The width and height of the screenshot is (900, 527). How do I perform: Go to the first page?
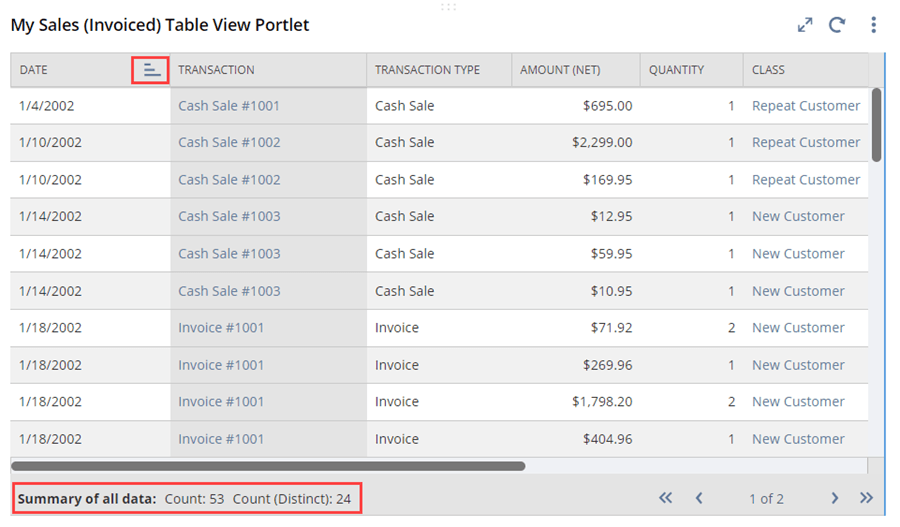[665, 498]
